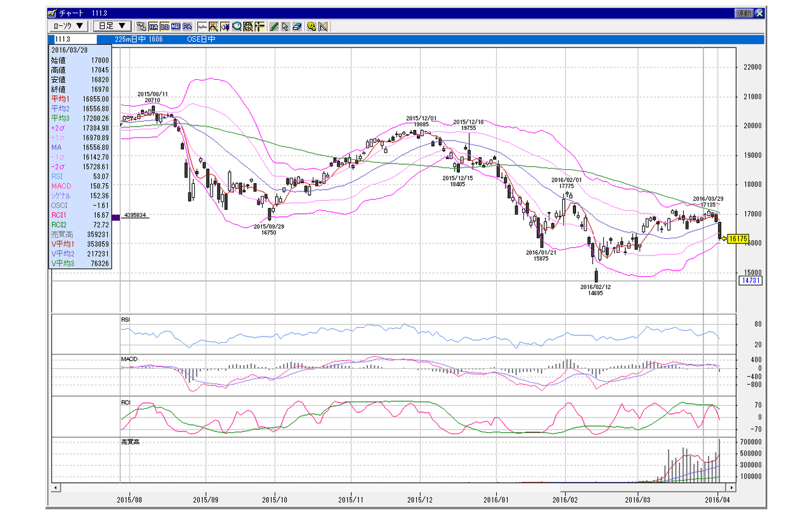Toggle the BB Bollinger Bands indicator
This screenshot has height=514, width=812.
click(x=165, y=27)
